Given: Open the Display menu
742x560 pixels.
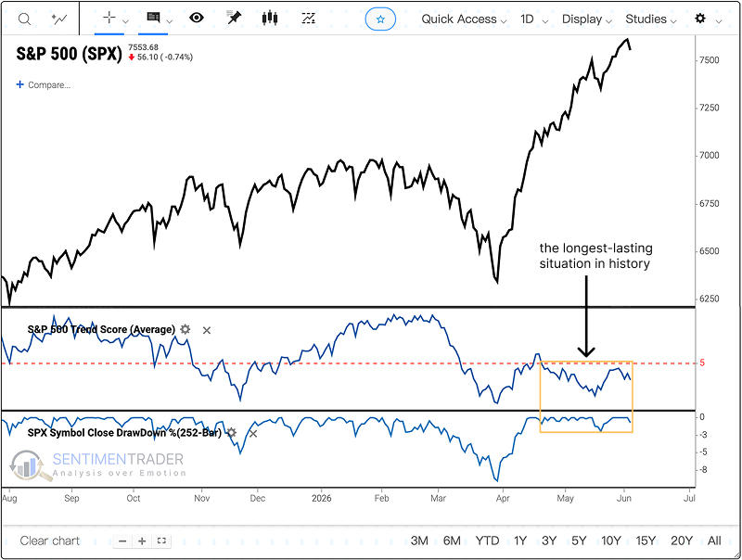Looking at the screenshot, I should point(587,19).
